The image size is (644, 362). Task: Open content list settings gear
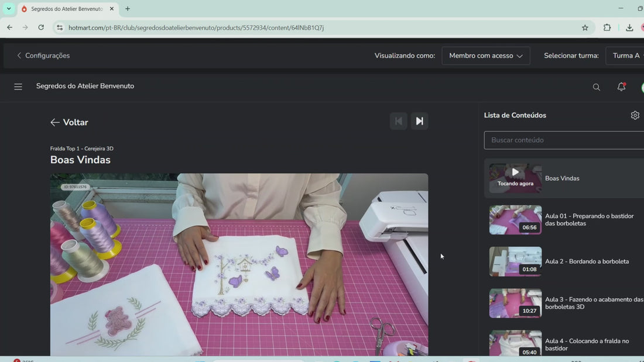(x=635, y=115)
